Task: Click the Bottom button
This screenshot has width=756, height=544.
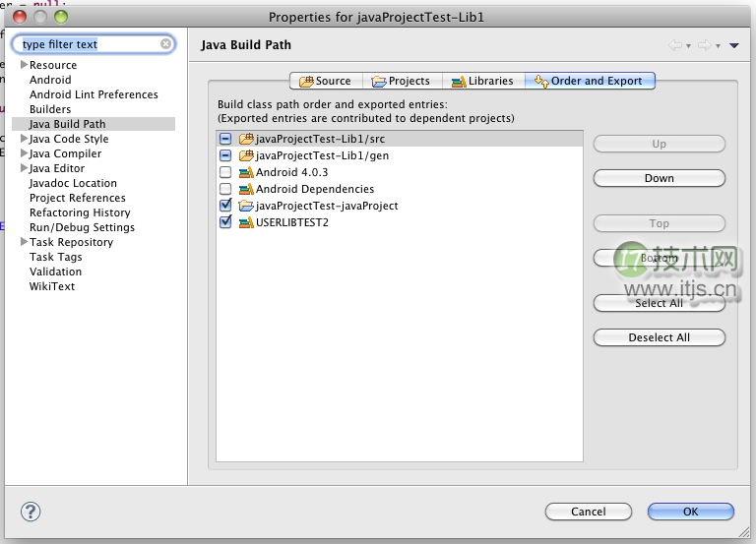Action: [x=660, y=258]
